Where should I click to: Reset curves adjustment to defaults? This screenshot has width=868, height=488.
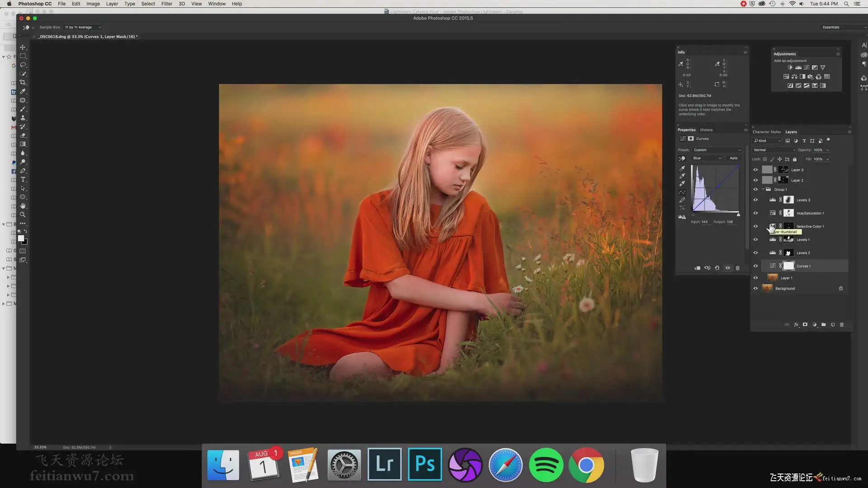point(717,268)
